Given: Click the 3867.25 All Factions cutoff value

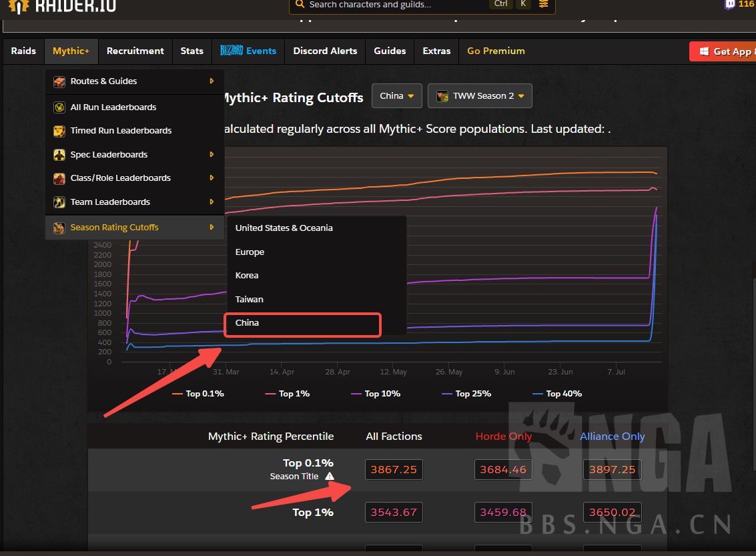Looking at the screenshot, I should [x=394, y=470].
